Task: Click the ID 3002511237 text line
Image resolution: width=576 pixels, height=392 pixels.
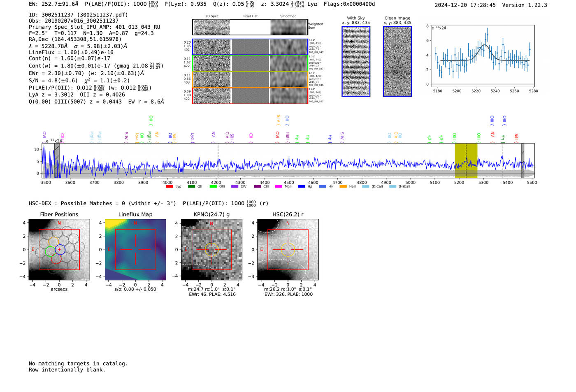Action: click(x=78, y=15)
